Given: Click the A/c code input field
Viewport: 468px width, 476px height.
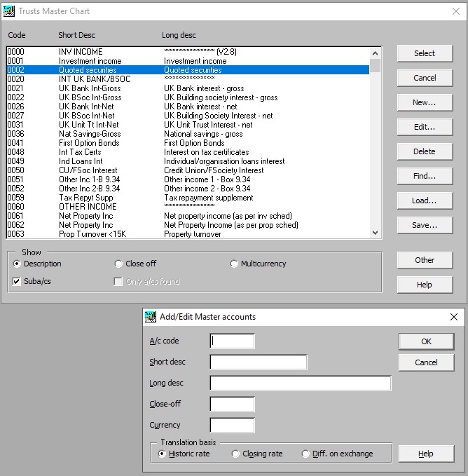Looking at the screenshot, I should (232, 341).
